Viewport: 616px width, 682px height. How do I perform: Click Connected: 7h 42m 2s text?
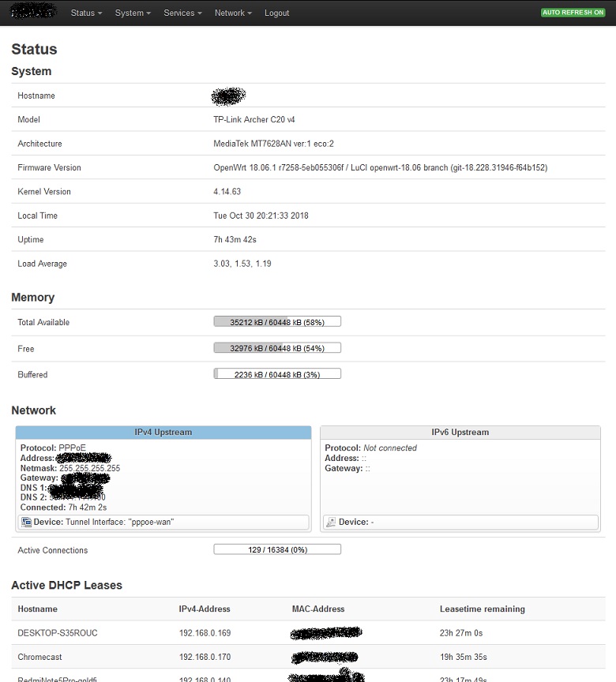(63, 507)
